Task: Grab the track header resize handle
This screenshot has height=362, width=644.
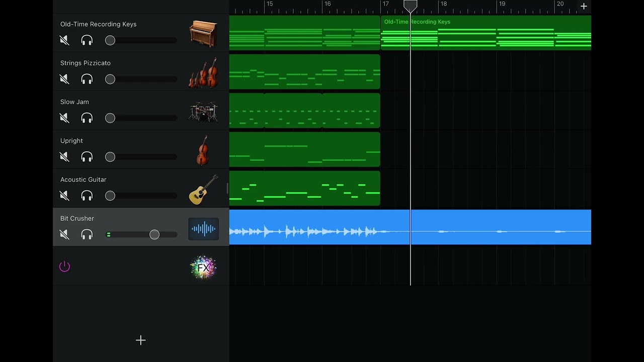Action: point(227,188)
